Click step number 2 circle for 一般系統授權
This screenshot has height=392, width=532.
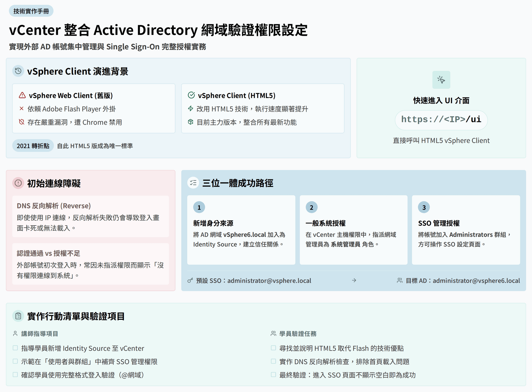[311, 207]
